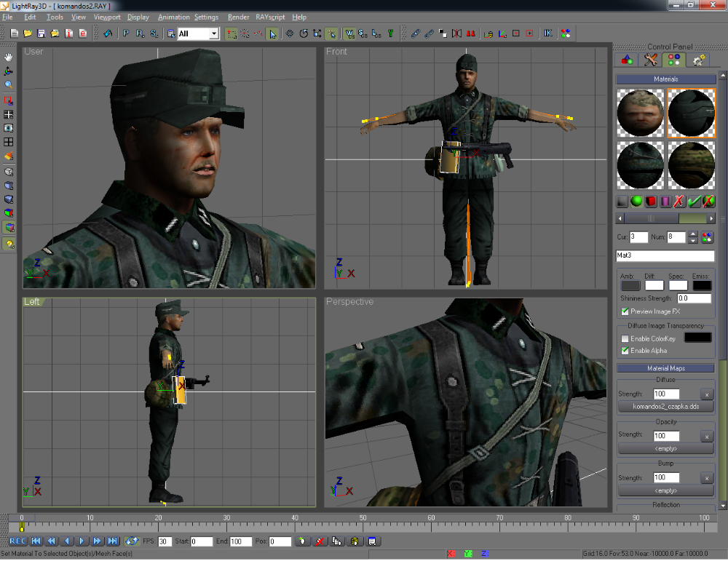This screenshot has width=728, height=561.
Task: Toggle Preview Image FX checkbox
Action: 625,311
